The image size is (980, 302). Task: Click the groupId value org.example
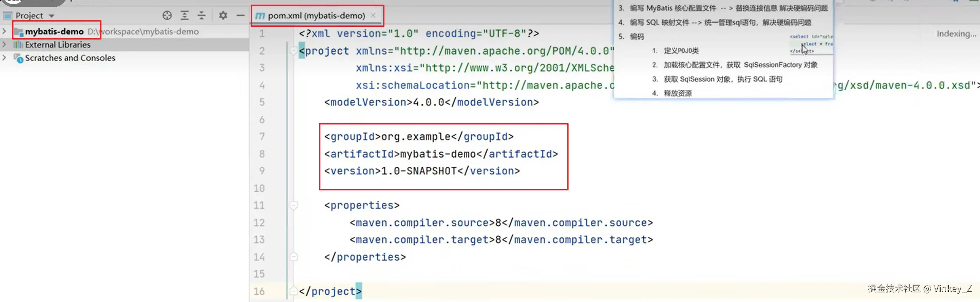(x=416, y=137)
